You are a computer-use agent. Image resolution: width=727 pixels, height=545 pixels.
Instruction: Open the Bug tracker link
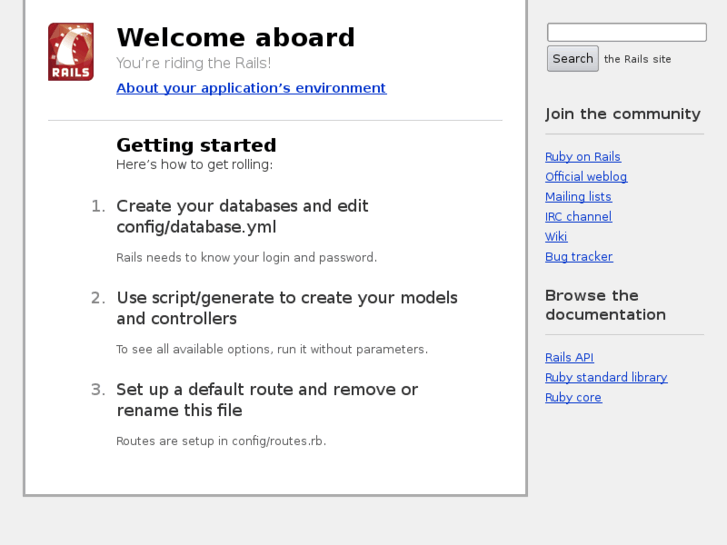pyautogui.click(x=579, y=257)
